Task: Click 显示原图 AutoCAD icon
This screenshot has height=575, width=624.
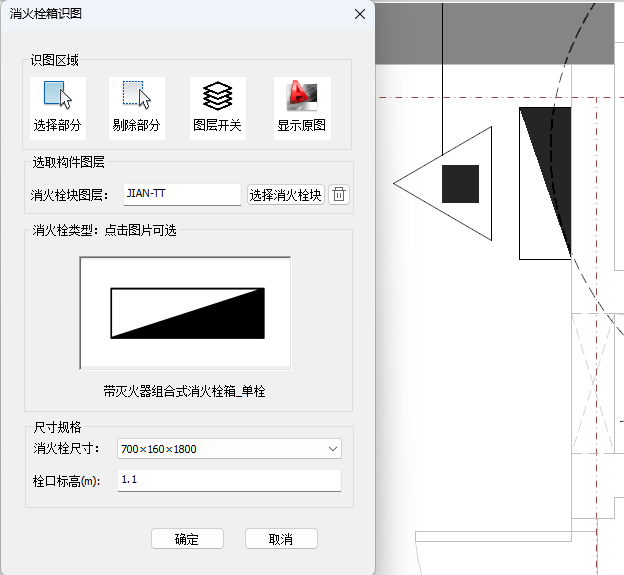Action: click(302, 108)
